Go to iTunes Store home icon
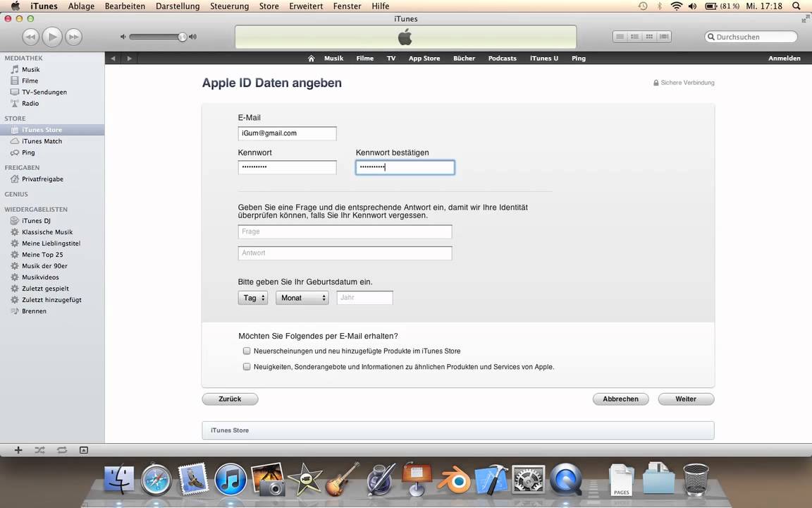This screenshot has width=812, height=508. [x=312, y=59]
